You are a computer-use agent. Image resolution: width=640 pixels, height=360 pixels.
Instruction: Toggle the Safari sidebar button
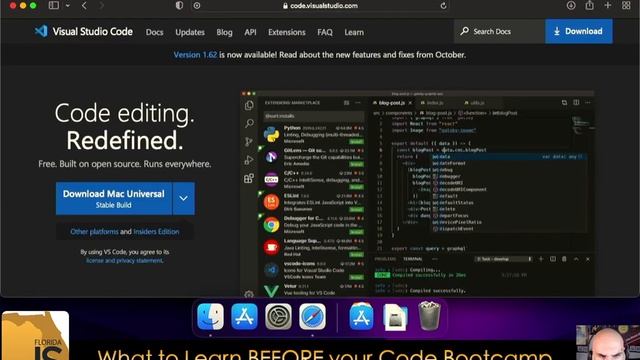pyautogui.click(x=53, y=5)
